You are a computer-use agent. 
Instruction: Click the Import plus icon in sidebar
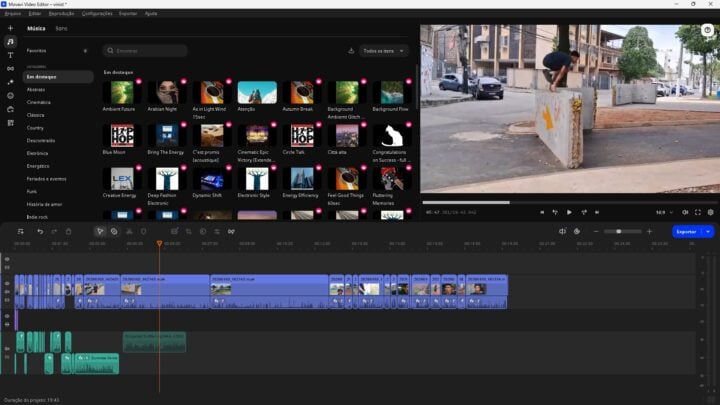point(10,28)
